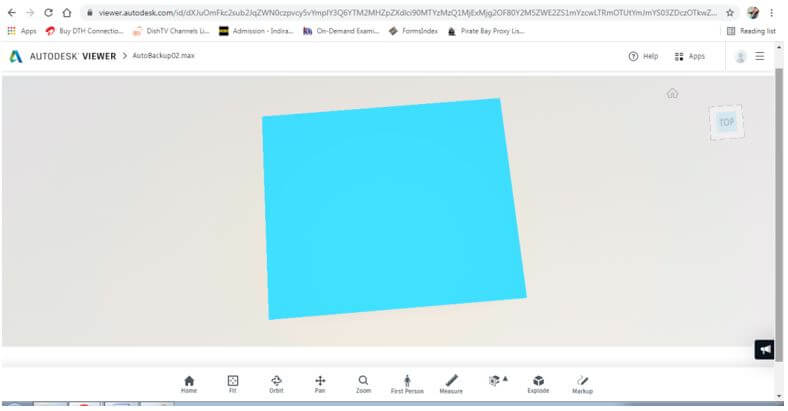This screenshot has height=411, width=788.
Task: Open the Measure tool
Action: click(x=451, y=384)
